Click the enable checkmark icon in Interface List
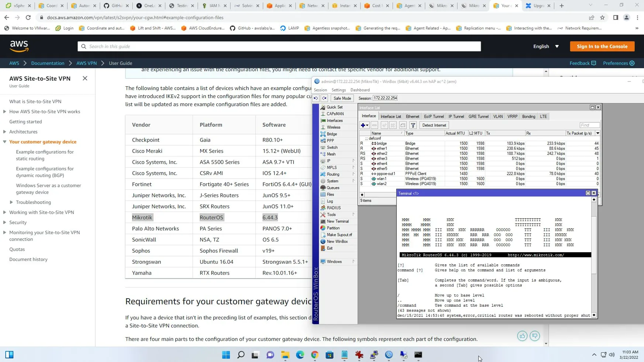Viewport: 644px width, 362px height. click(384, 125)
